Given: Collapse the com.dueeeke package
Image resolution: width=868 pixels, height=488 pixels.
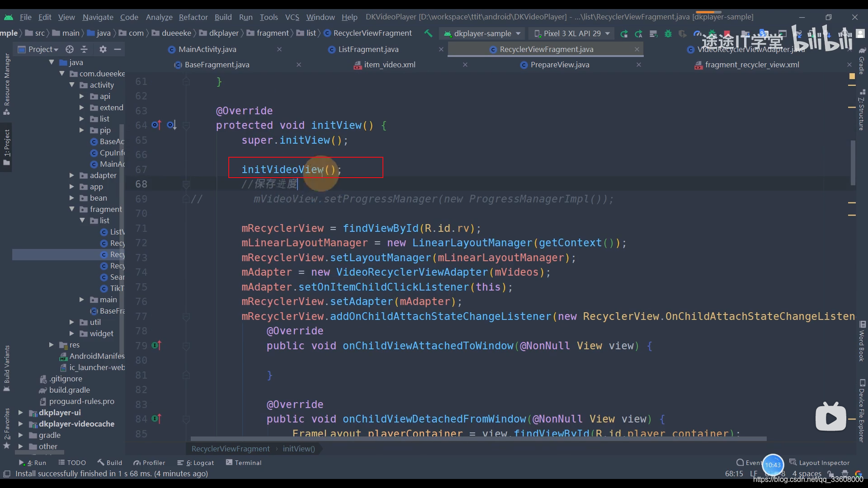Looking at the screenshot, I should coord(62,74).
